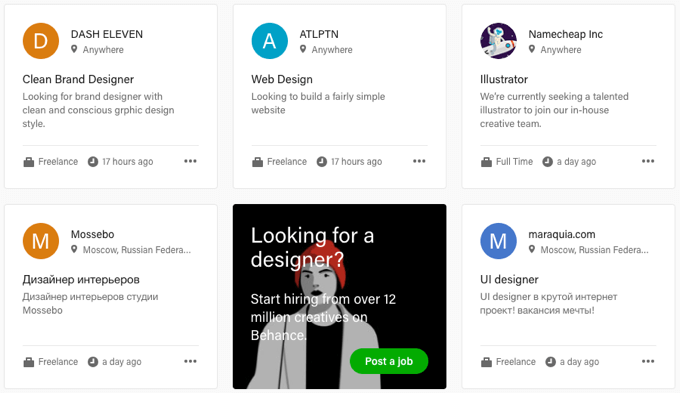The image size is (680, 393).
Task: Open more options on UI designer card
Action: point(648,361)
